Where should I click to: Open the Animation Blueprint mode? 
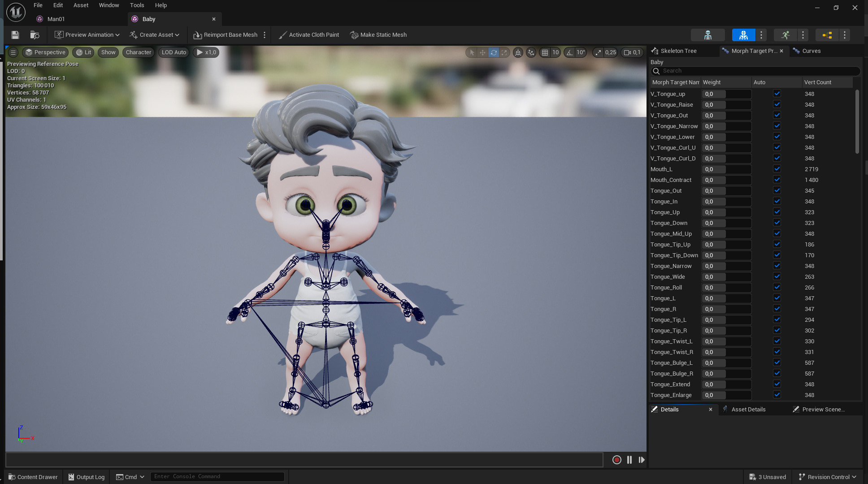pos(827,35)
